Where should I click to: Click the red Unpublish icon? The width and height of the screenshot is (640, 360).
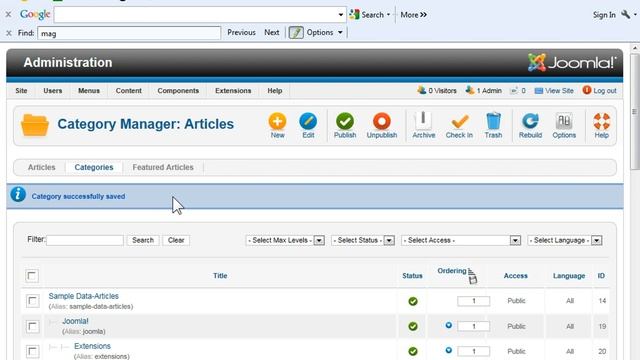pyautogui.click(x=382, y=121)
